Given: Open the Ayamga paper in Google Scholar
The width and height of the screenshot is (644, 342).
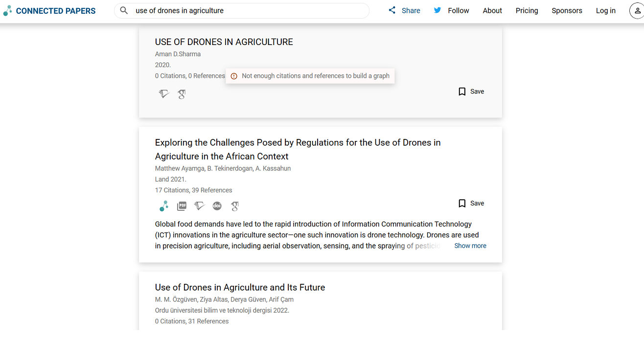Looking at the screenshot, I should tap(235, 206).
